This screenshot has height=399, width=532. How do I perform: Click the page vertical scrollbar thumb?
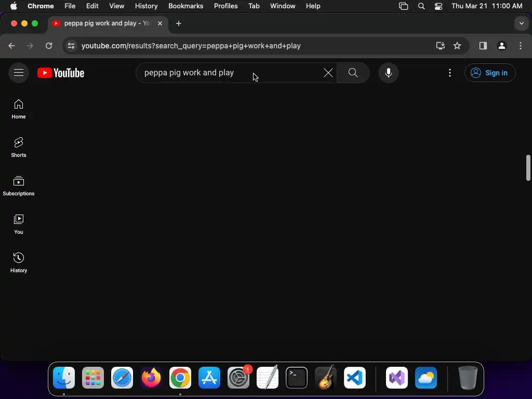click(x=528, y=168)
